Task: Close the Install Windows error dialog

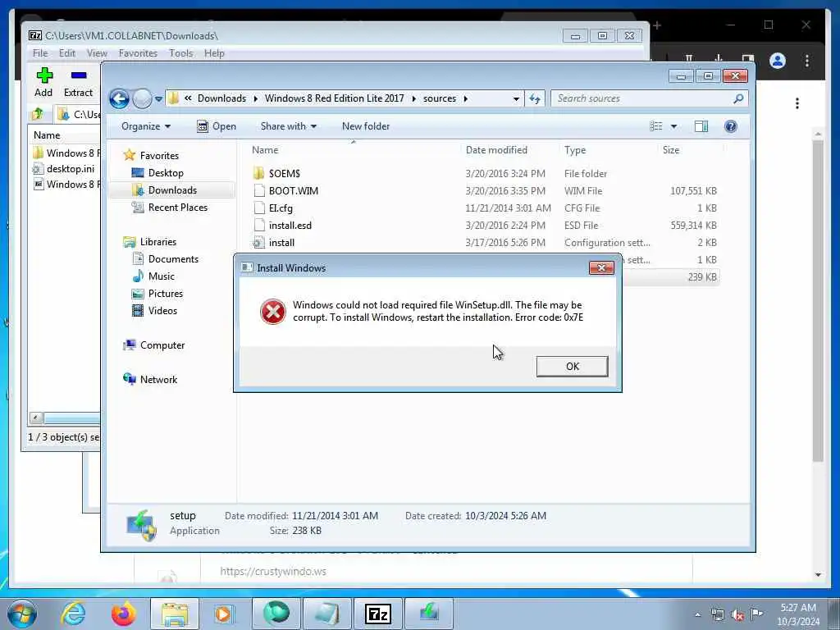Action: click(x=601, y=268)
